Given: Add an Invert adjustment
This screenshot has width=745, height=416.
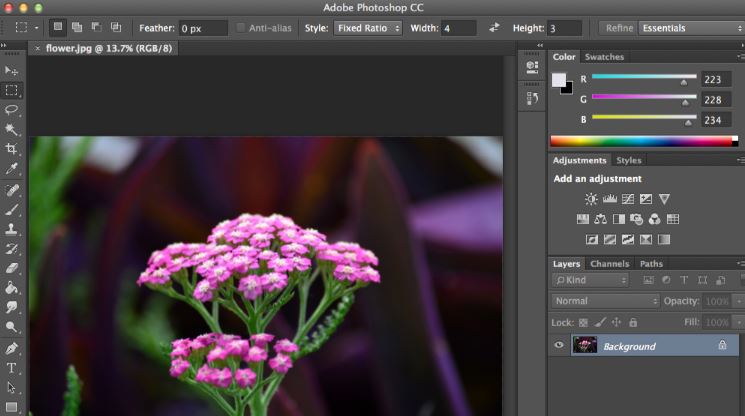Looking at the screenshot, I should tap(592, 239).
